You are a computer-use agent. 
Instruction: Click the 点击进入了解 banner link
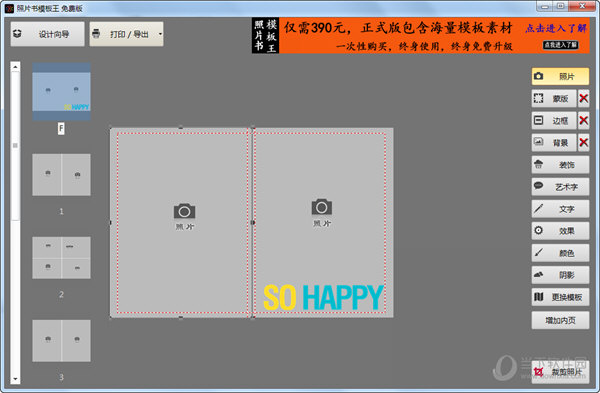click(556, 28)
